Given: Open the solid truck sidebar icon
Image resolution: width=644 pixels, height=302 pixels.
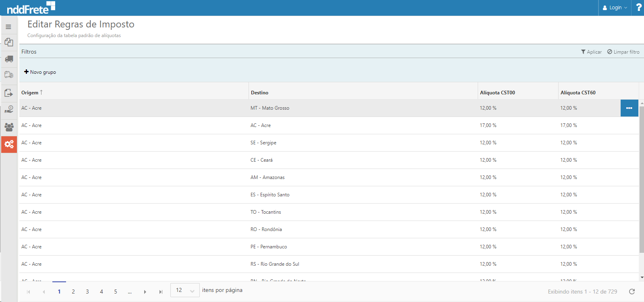Looking at the screenshot, I should click(x=9, y=59).
